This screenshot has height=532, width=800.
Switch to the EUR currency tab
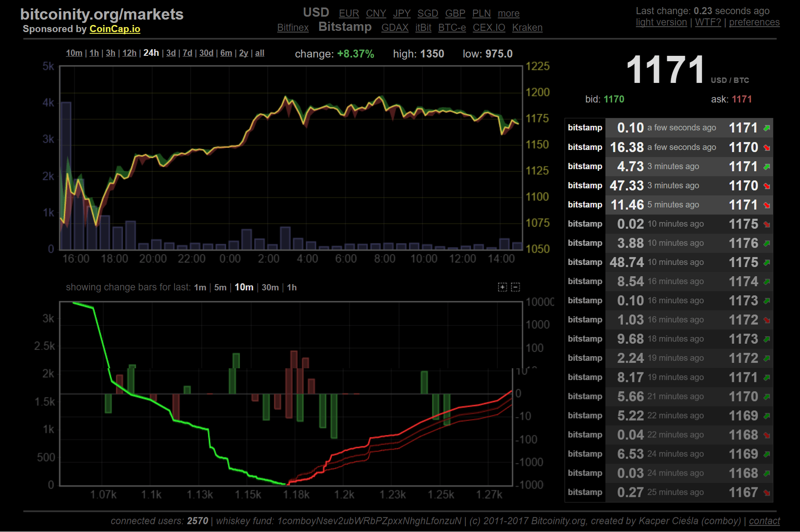(x=349, y=13)
